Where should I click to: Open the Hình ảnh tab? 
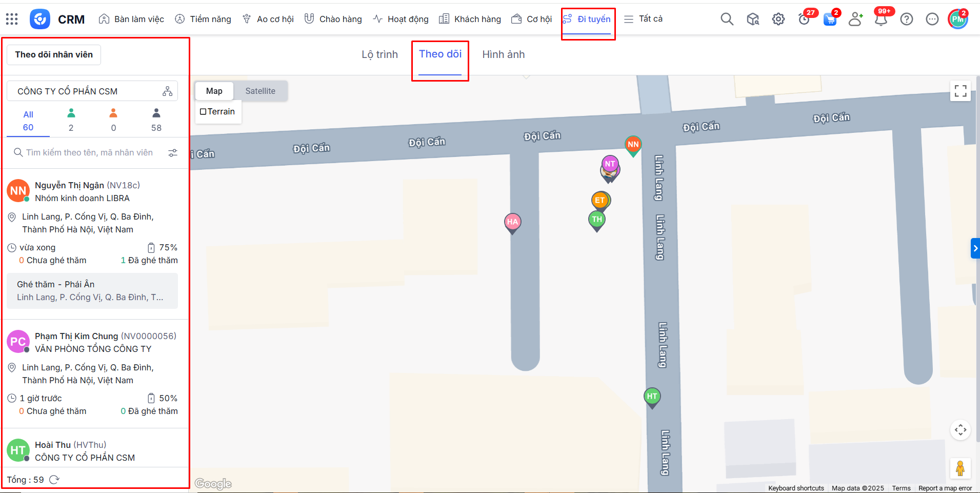point(503,55)
